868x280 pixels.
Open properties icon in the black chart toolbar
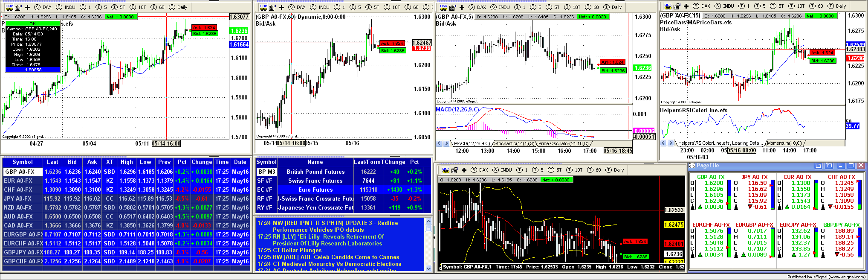[455, 170]
